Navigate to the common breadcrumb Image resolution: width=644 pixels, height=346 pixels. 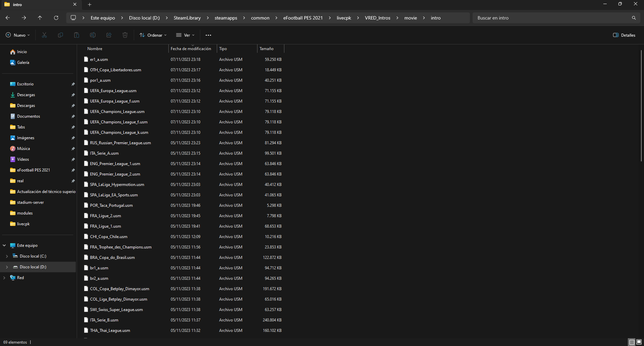pyautogui.click(x=260, y=18)
